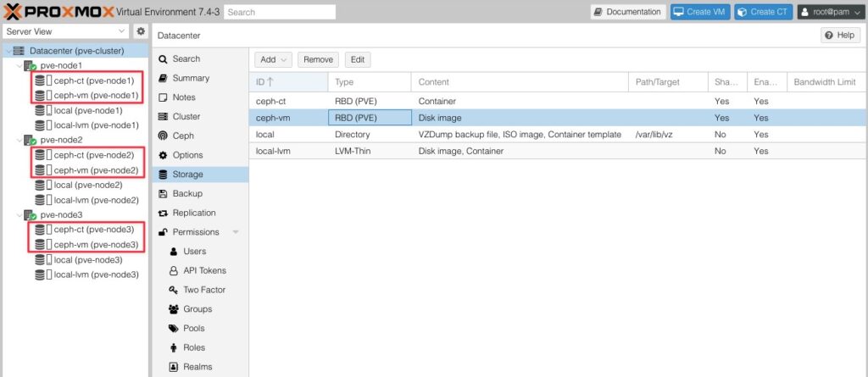Open the root@pam user menu
The width and height of the screenshot is (868, 377).
[x=831, y=12]
